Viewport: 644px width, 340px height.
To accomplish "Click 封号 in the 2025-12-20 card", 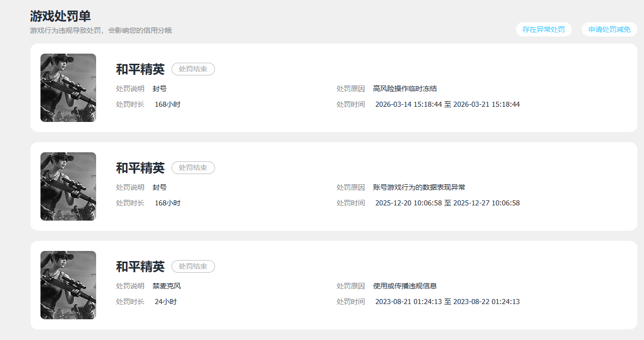I will 160,187.
